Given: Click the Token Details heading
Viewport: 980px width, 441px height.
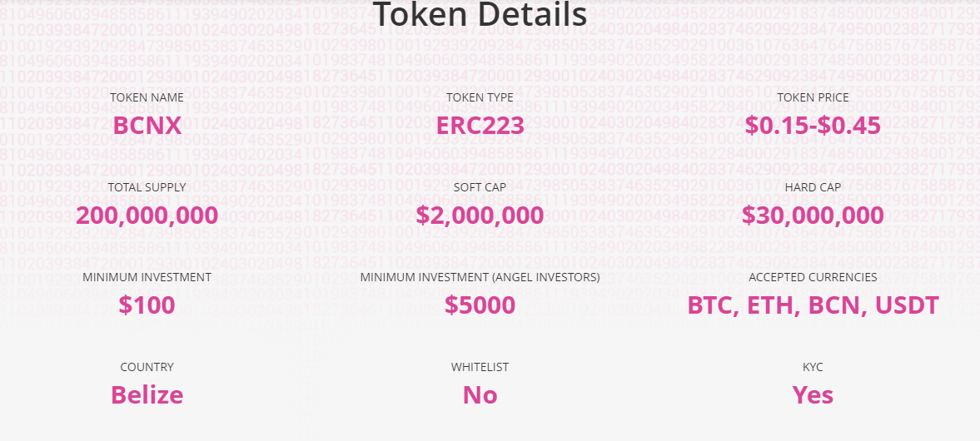Looking at the screenshot, I should point(480,14).
